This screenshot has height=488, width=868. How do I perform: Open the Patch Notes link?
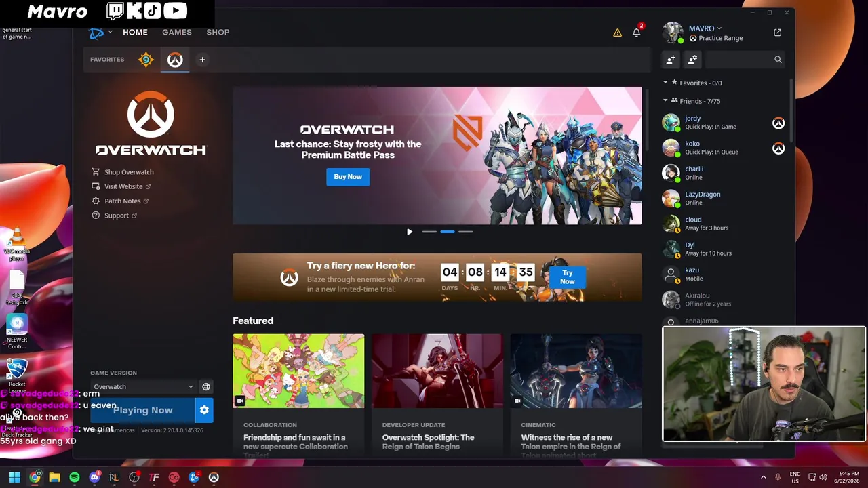point(120,201)
